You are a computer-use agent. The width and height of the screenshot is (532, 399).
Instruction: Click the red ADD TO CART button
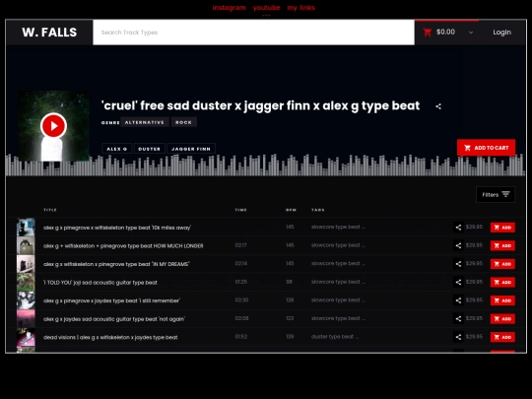[487, 148]
